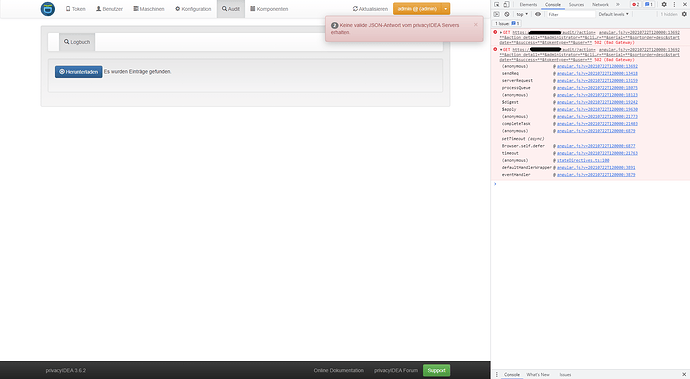Screen dimensions: 690x379
Task: Clear the console
Action: (506, 14)
